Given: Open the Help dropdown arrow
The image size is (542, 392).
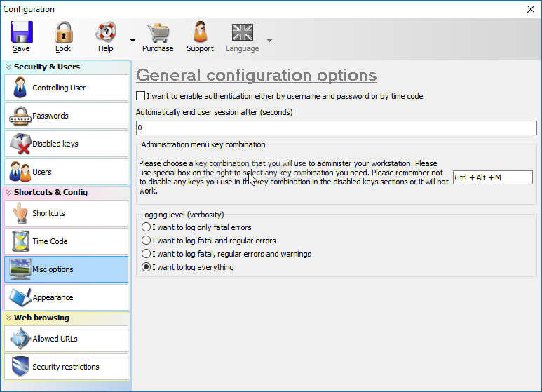Looking at the screenshot, I should tap(133, 40).
